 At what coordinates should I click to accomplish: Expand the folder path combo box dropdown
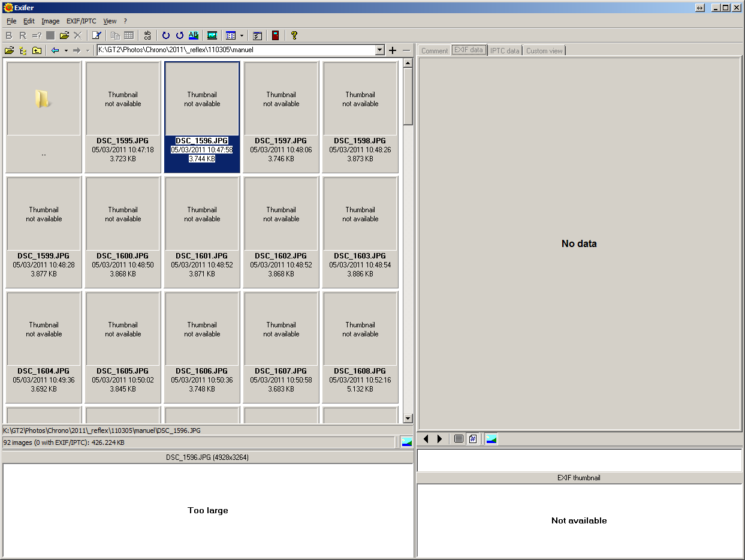pyautogui.click(x=379, y=50)
